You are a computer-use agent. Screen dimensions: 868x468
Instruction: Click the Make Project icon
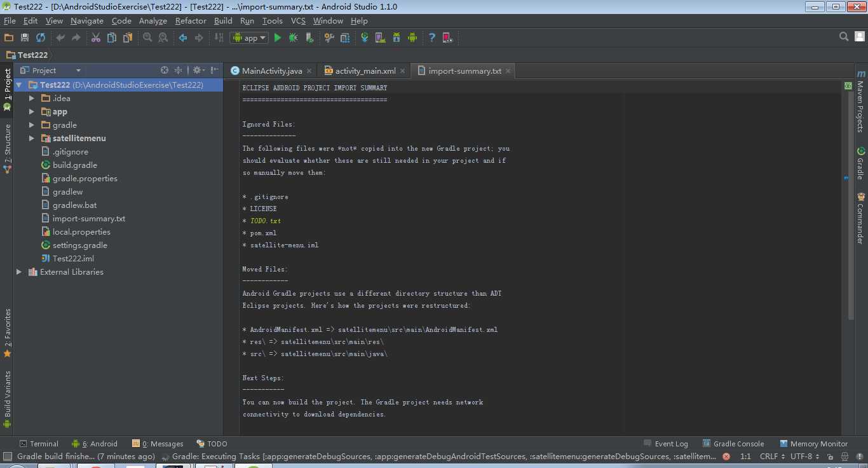[x=218, y=38]
